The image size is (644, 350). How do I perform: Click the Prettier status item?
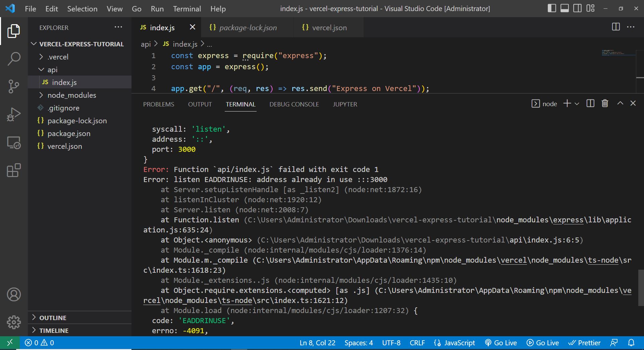(584, 343)
